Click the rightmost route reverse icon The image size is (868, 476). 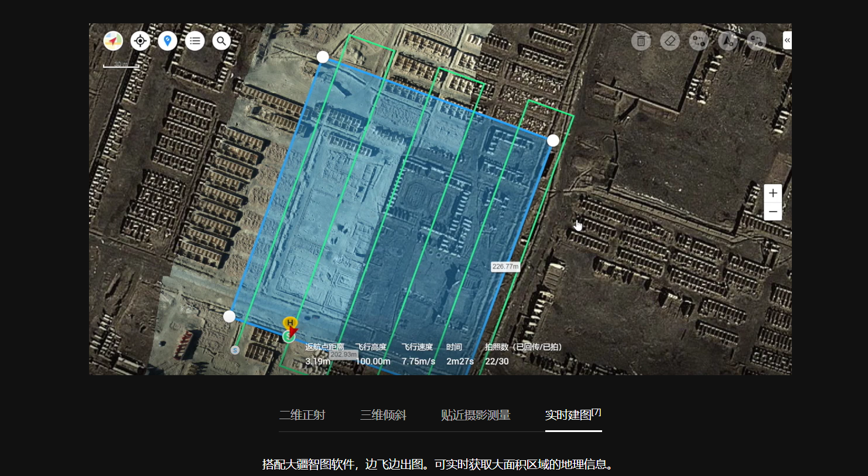pyautogui.click(x=756, y=41)
